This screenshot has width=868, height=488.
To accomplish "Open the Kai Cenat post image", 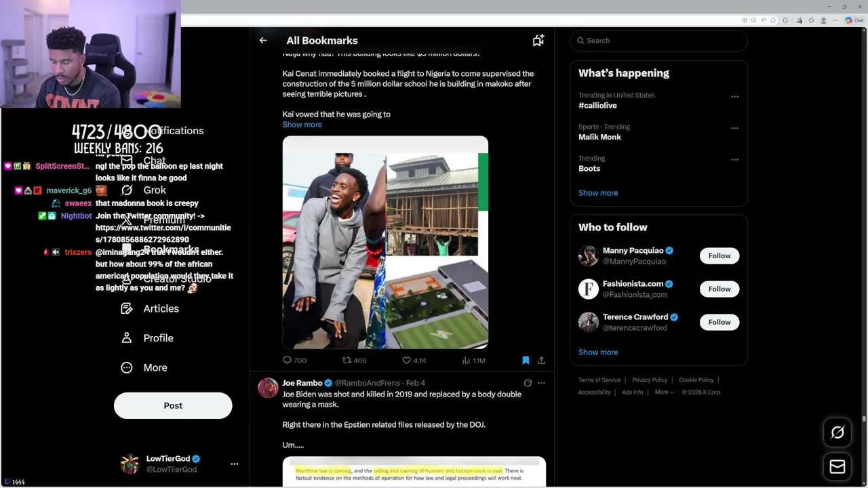I will click(385, 243).
